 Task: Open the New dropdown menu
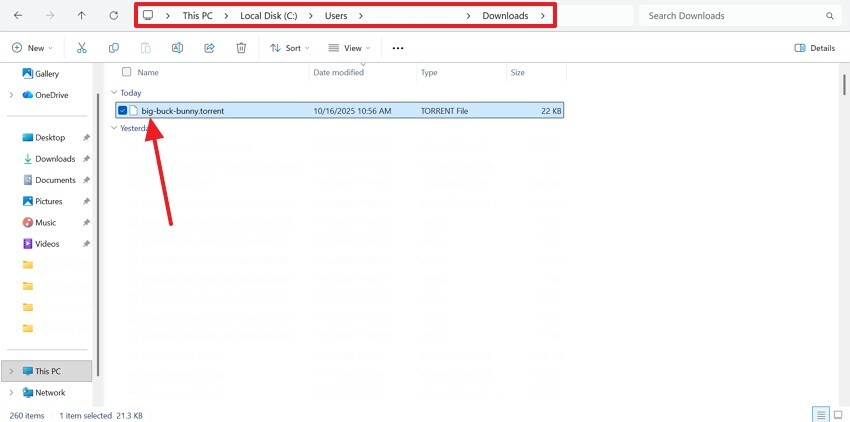click(33, 48)
